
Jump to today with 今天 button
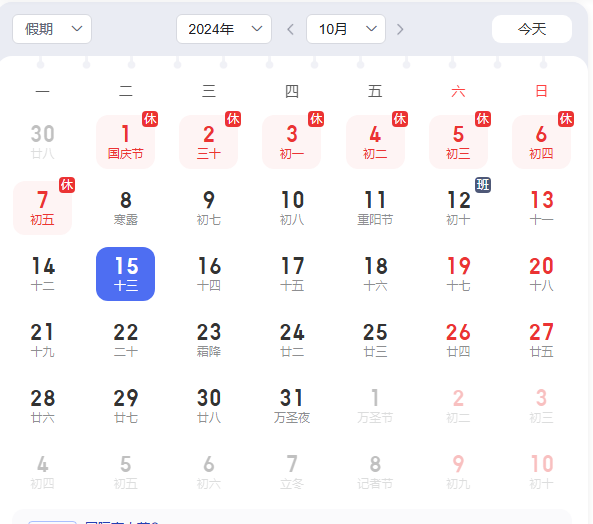click(532, 29)
